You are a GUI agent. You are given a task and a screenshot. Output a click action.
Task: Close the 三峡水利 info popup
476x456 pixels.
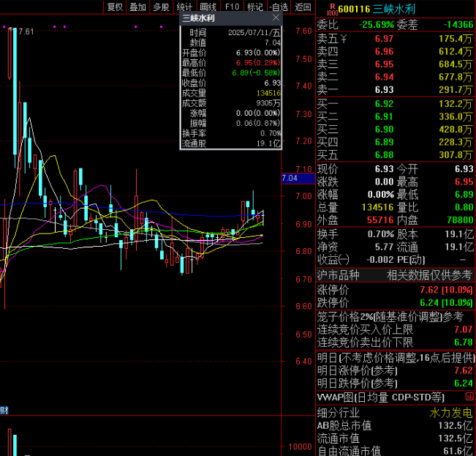(x=276, y=18)
